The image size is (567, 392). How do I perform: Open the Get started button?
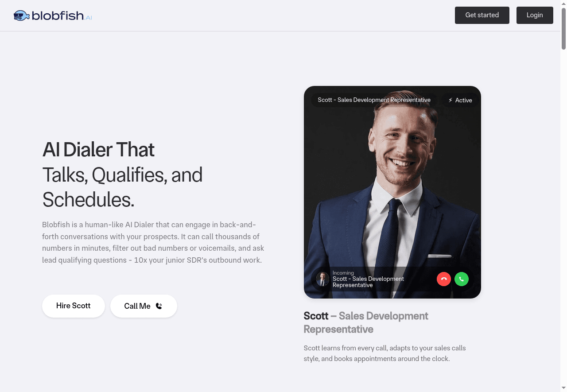point(482,15)
